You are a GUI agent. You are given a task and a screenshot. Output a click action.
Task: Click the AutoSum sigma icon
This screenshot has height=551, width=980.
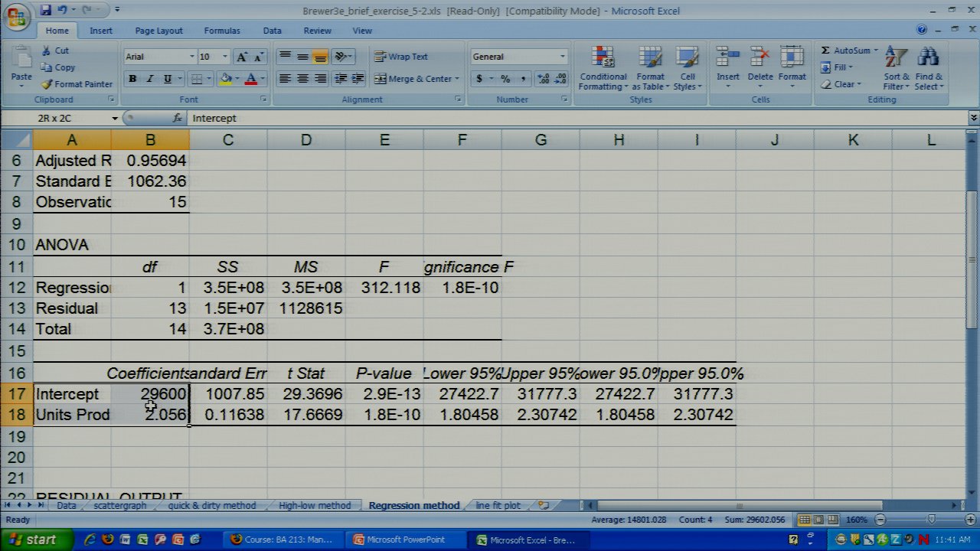pos(826,51)
